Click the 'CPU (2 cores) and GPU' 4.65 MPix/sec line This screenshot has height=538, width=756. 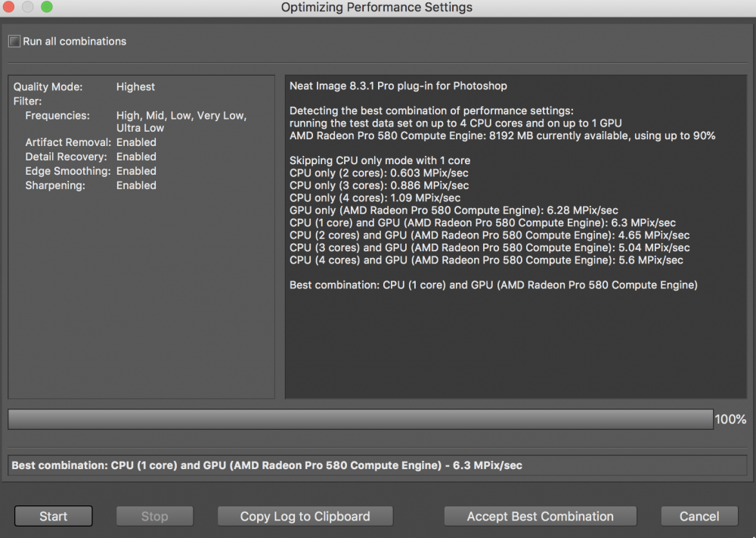pyautogui.click(x=489, y=235)
